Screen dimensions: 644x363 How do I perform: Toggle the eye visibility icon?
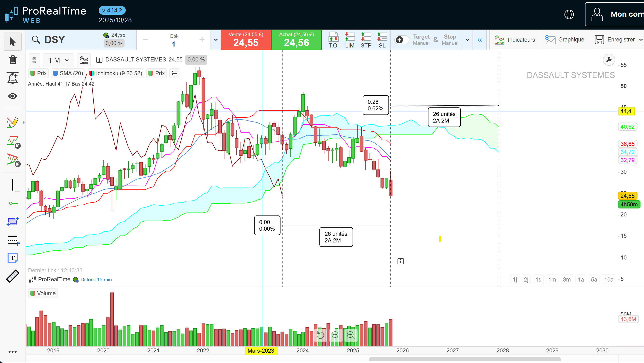13,96
